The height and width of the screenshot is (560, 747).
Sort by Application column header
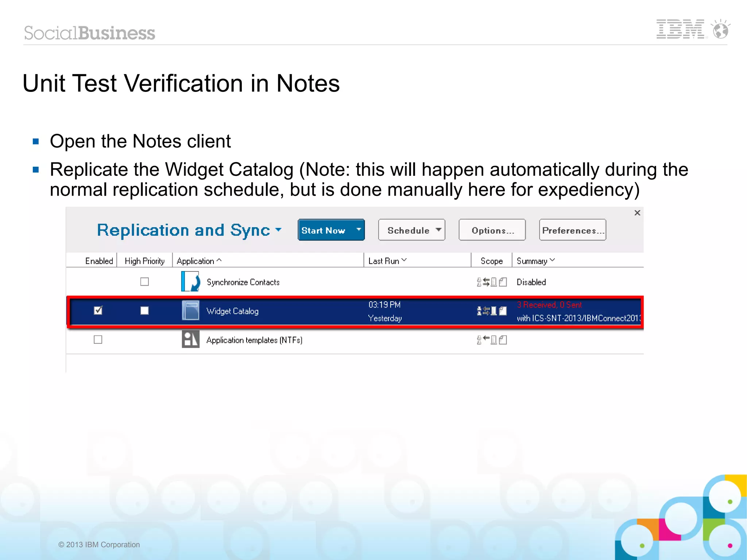(199, 261)
